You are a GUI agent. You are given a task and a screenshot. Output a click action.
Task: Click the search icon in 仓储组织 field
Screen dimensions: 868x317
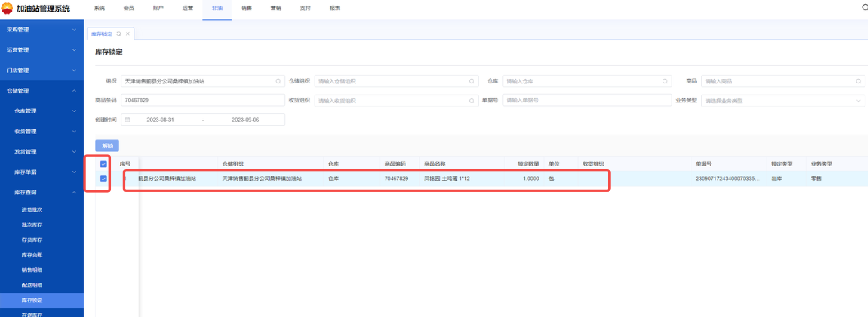472,81
